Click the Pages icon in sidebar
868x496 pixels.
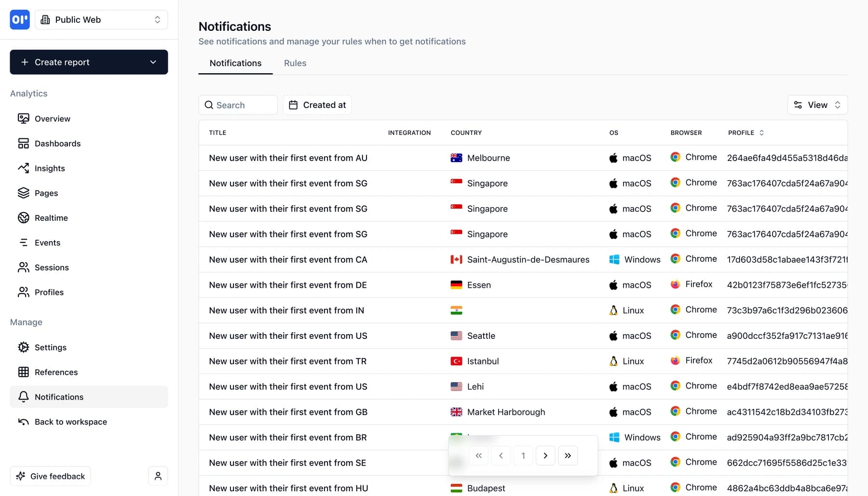click(24, 193)
